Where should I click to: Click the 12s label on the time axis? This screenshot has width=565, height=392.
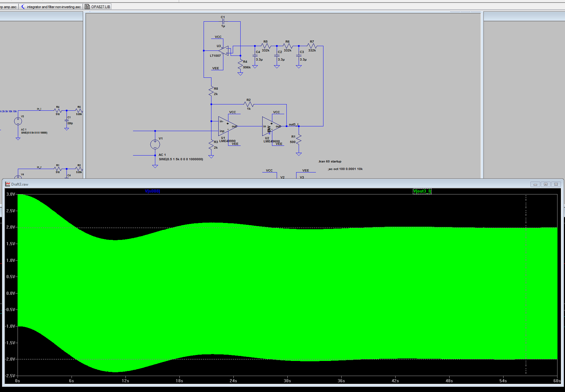[125, 381]
